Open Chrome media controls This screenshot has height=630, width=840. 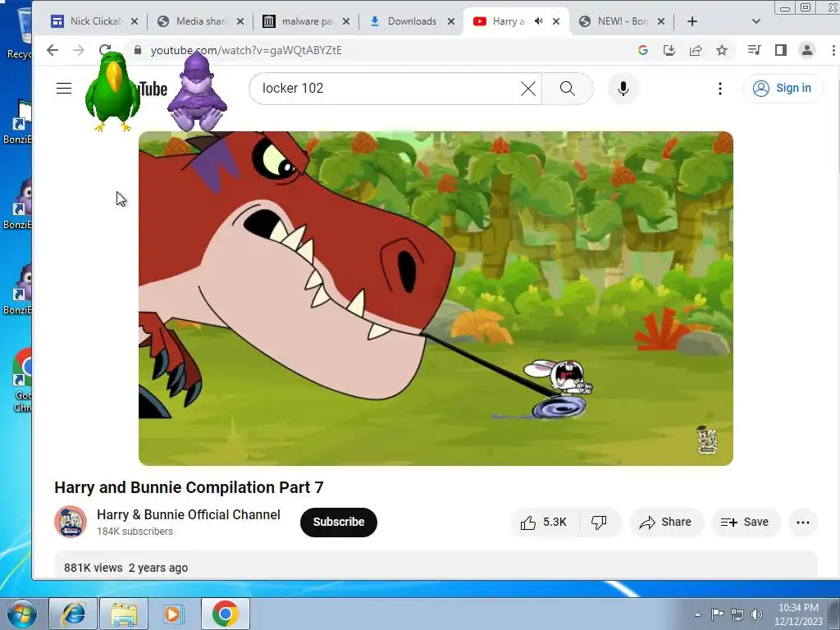click(x=755, y=50)
